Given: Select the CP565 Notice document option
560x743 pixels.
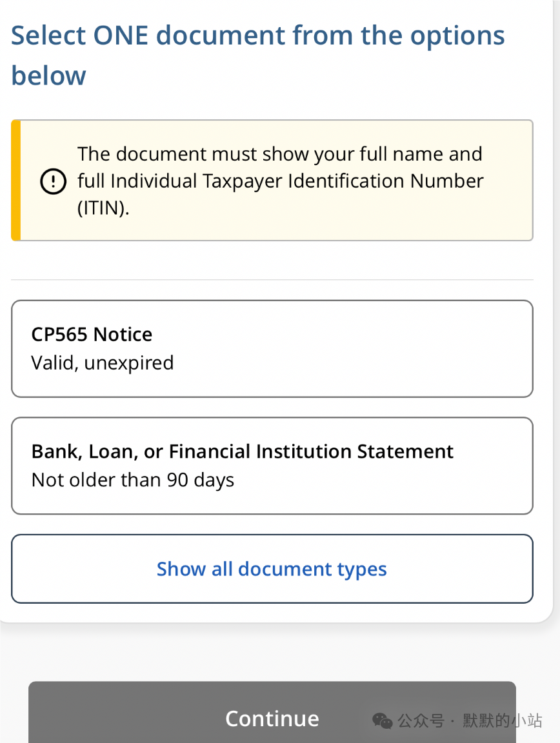Looking at the screenshot, I should click(272, 349).
